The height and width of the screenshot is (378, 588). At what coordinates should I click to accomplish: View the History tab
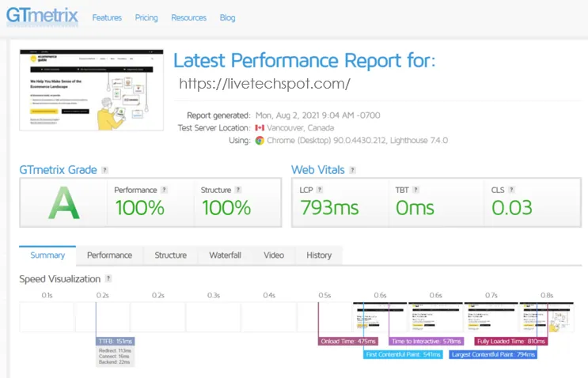point(319,255)
